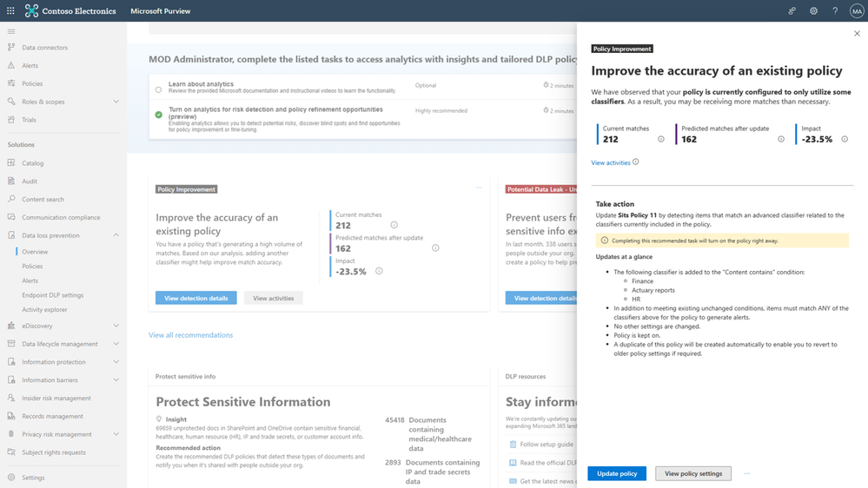Collapse the Data loss prevention section
The height and width of the screenshot is (488, 868).
116,235
